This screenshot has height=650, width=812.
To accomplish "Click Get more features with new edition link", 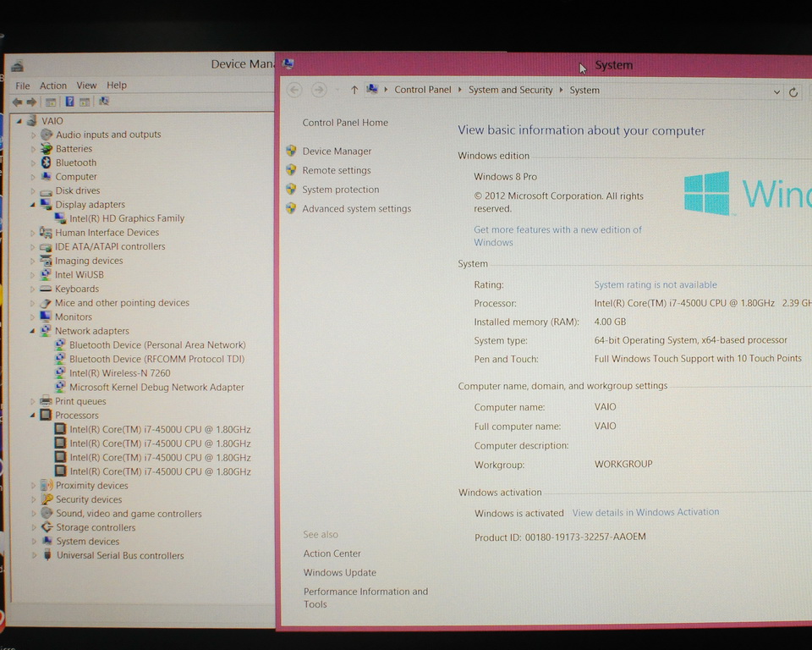I will (557, 236).
